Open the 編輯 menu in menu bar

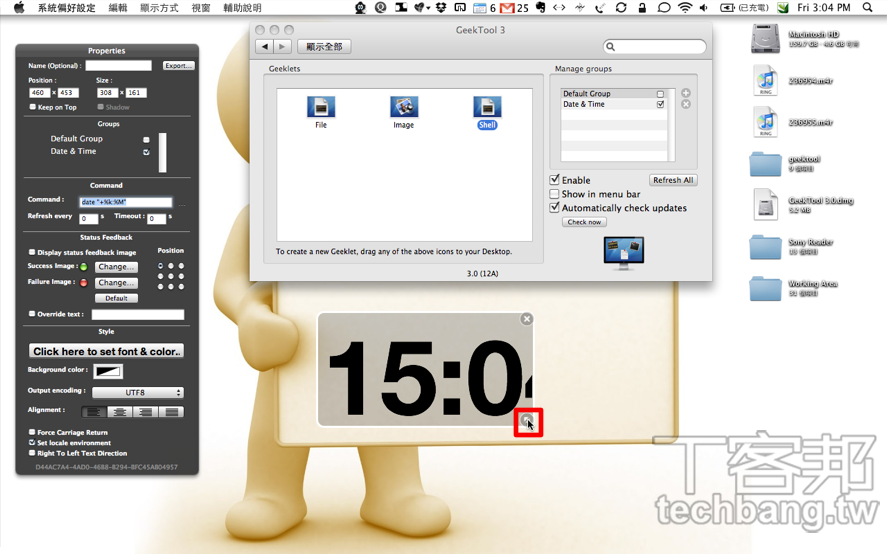click(x=117, y=8)
